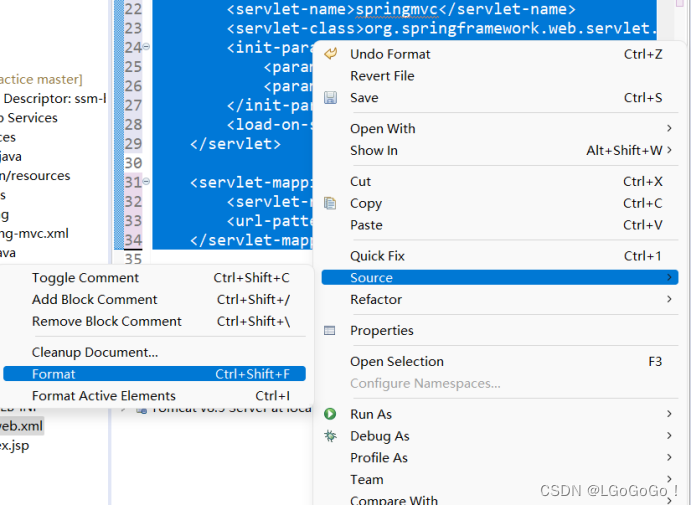This screenshot has width=692, height=506.
Task: Expand the Open With submenu arrow
Action: coord(669,128)
